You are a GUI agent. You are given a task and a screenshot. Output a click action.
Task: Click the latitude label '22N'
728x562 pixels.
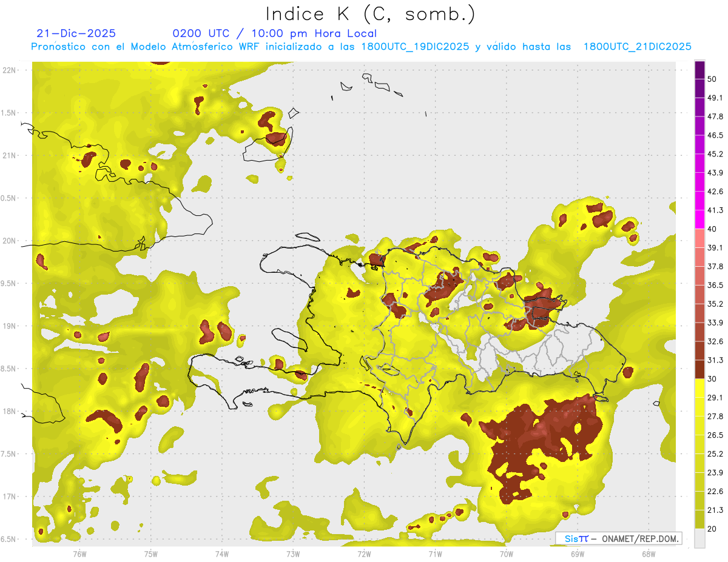(x=10, y=70)
